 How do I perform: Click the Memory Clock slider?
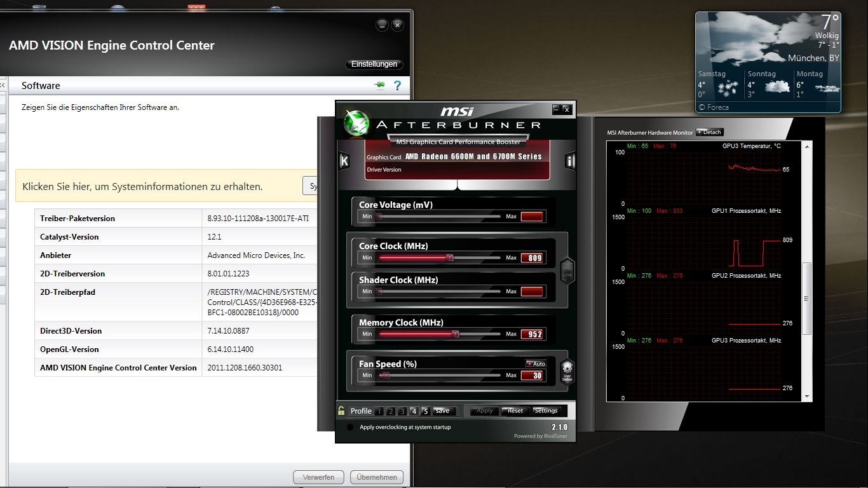pos(439,334)
